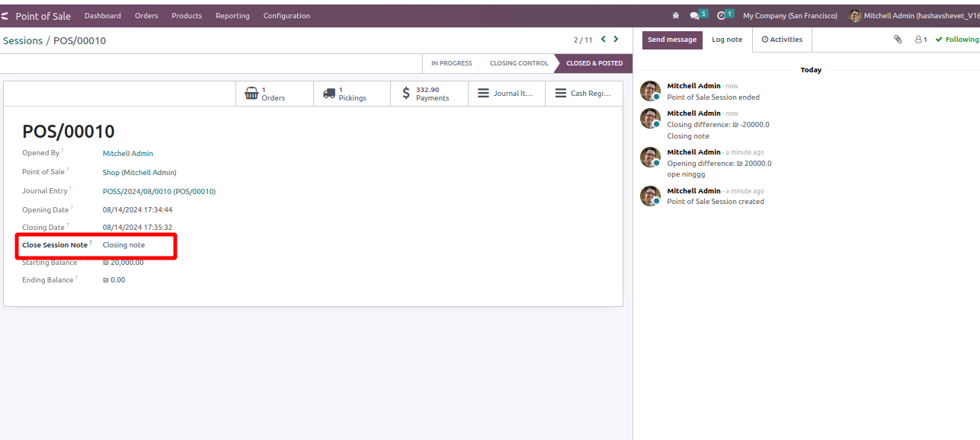Switch company via My Company (San Francisco)
Screen dimensions: 980x440
click(x=790, y=16)
